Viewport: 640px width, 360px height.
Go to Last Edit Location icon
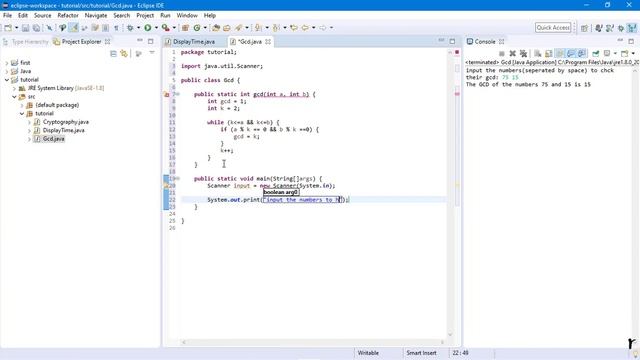(294, 28)
